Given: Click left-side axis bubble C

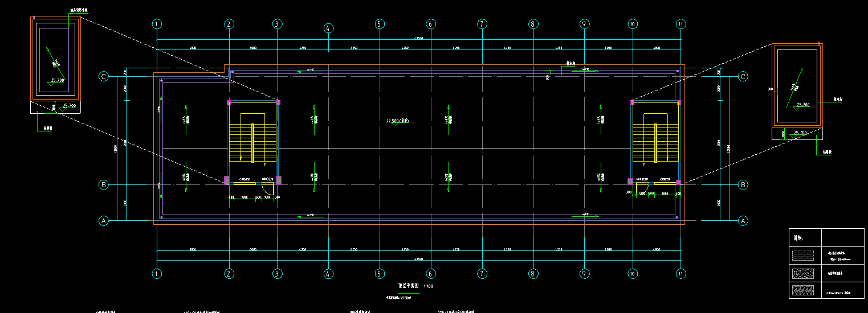Looking at the screenshot, I should tap(104, 76).
